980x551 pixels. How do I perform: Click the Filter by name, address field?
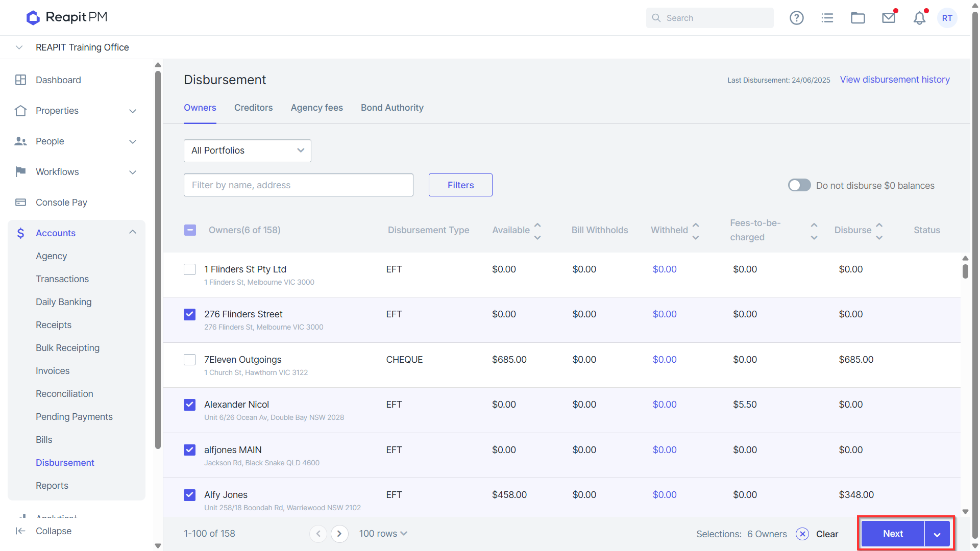[x=298, y=185]
